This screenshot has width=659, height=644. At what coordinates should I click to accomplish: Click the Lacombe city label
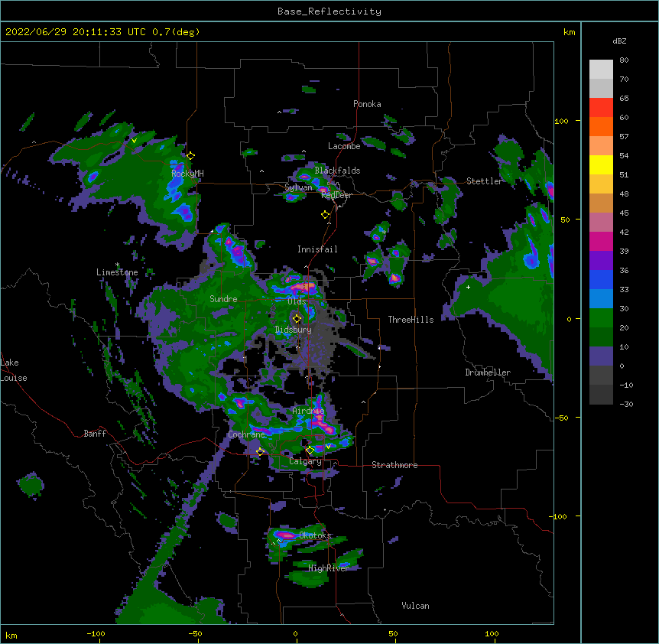pyautogui.click(x=344, y=146)
